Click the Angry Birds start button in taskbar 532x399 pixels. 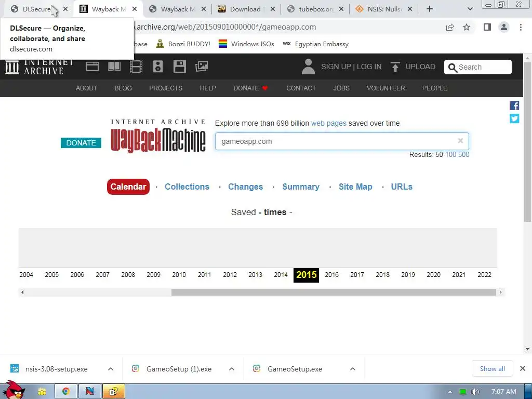tap(13, 390)
